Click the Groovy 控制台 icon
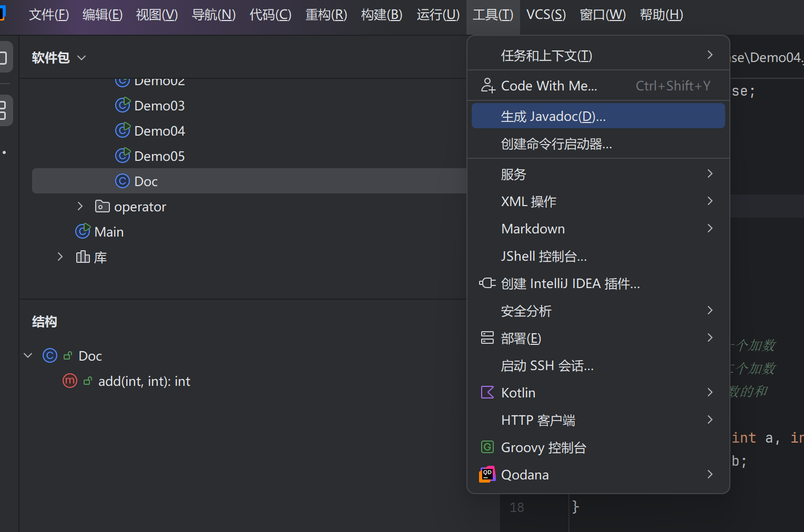Viewport: 804px width, 532px height. (x=487, y=447)
